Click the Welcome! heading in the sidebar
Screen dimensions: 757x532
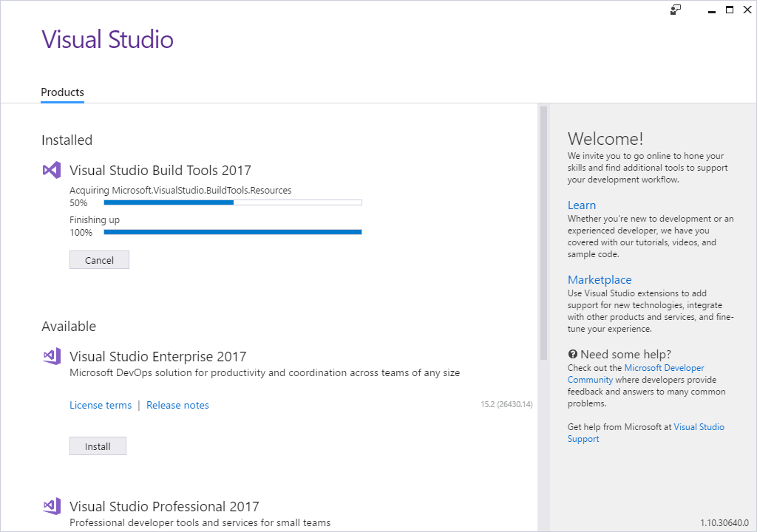[605, 138]
